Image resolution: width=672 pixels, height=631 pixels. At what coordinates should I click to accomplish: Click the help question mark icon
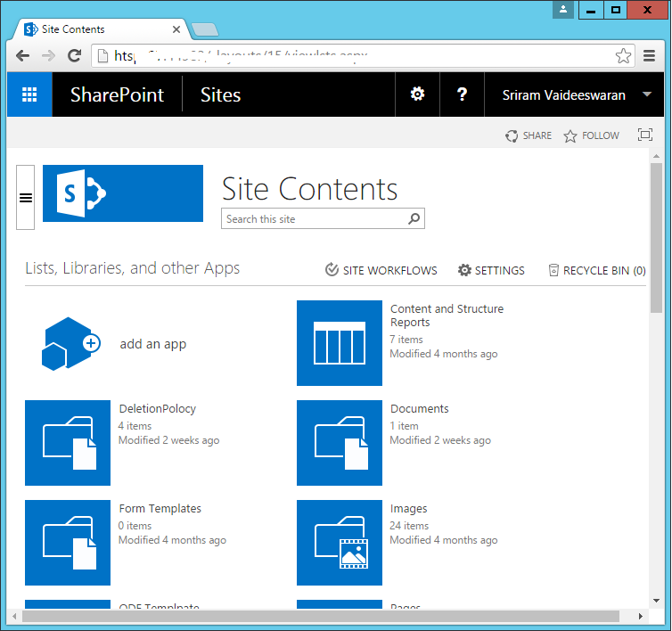[462, 94]
